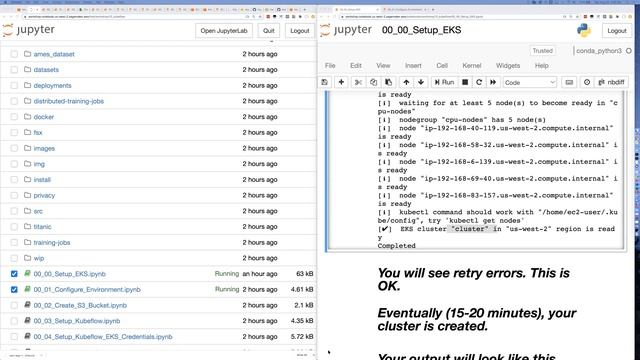Click conda_python3 kernel name
Viewport: 640px width, 360px height.
(x=598, y=51)
